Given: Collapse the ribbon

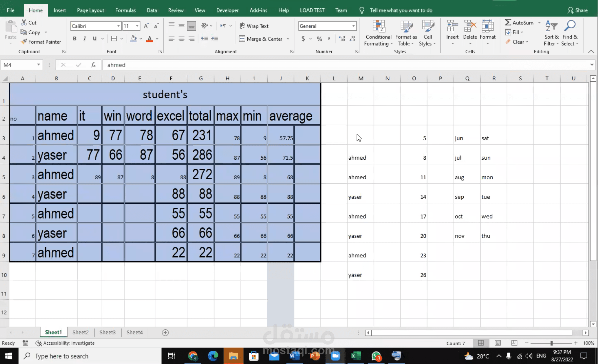Looking at the screenshot, I should point(591,51).
